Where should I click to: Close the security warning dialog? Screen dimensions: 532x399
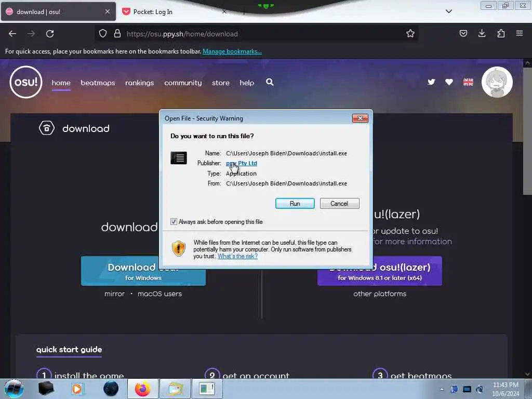[360, 118]
